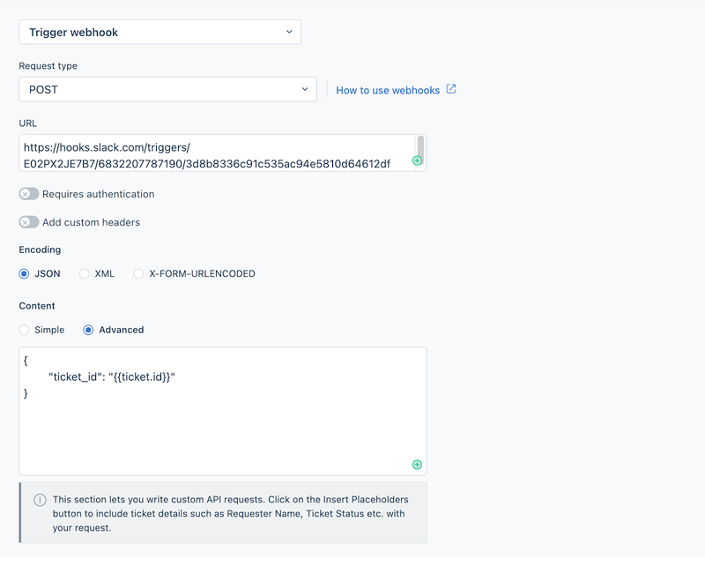Enable the Requires authentication toggle

pos(29,194)
